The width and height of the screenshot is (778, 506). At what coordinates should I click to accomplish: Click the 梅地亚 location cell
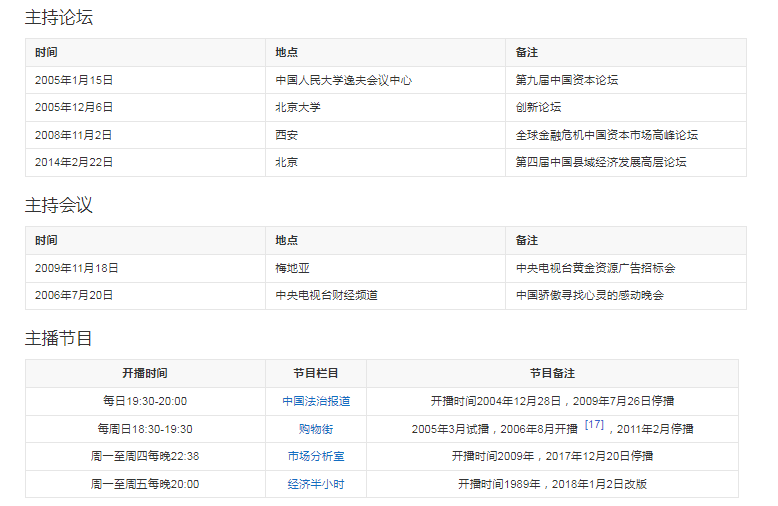pyautogui.click(x=292, y=268)
